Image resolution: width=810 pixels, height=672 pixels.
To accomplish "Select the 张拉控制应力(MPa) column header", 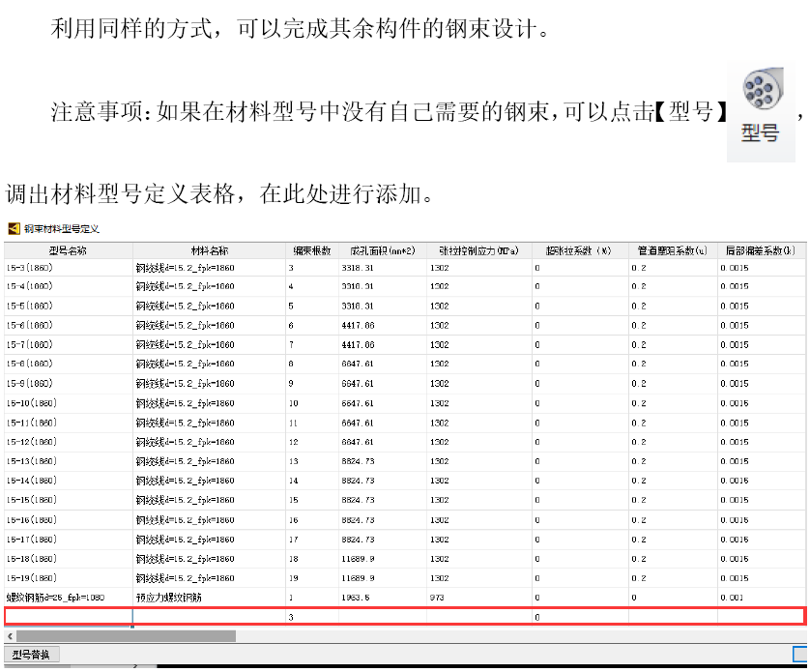I will point(478,250).
